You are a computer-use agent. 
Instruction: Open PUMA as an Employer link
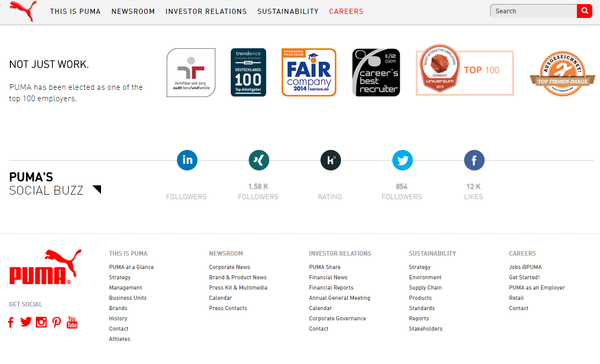[x=536, y=287]
